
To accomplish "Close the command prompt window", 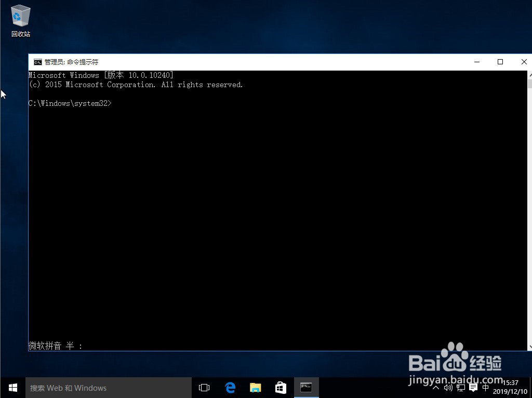I will [524, 62].
